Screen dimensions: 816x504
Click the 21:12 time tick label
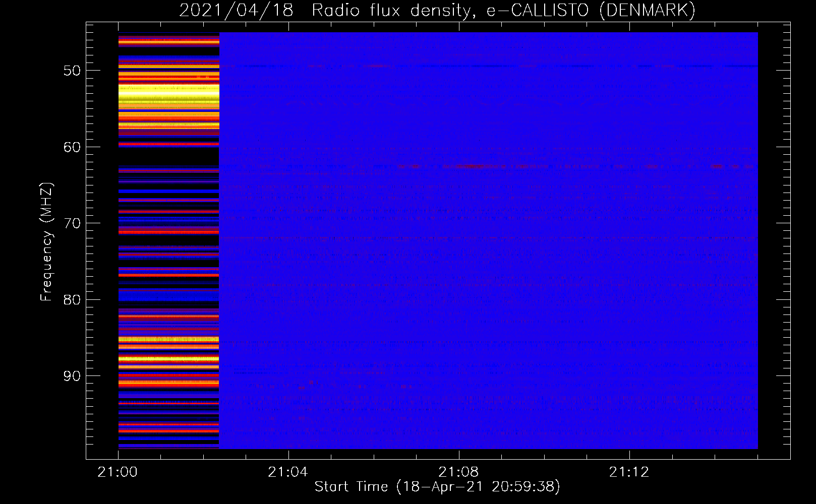629,472
